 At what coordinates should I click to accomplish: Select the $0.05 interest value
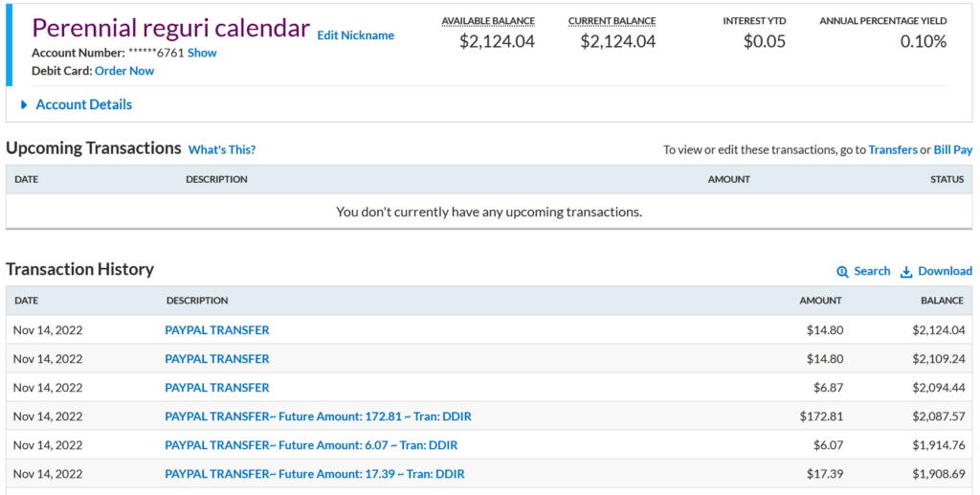point(765,42)
